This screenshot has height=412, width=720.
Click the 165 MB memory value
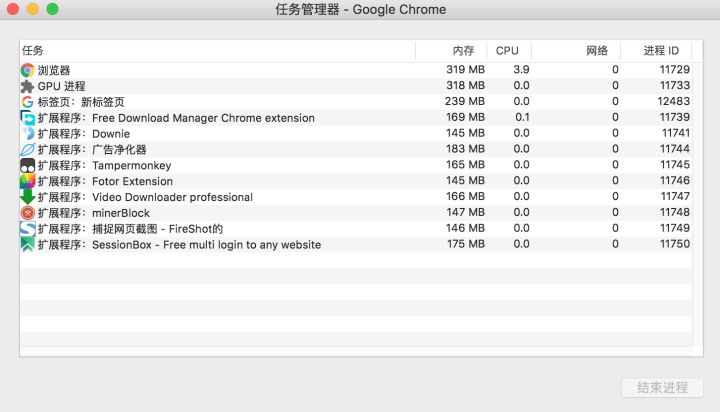click(465, 164)
